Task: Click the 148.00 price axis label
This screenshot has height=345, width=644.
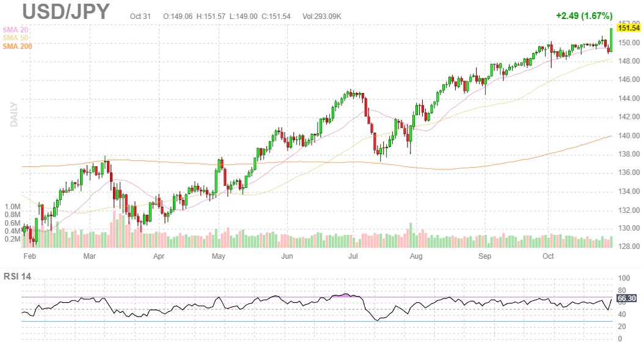Action: coord(629,61)
